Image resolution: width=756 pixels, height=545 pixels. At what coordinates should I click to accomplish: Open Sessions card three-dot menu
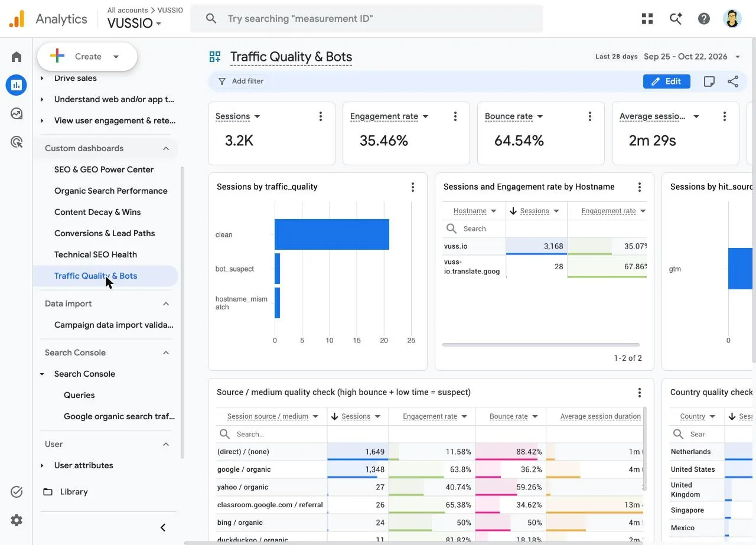pos(321,116)
